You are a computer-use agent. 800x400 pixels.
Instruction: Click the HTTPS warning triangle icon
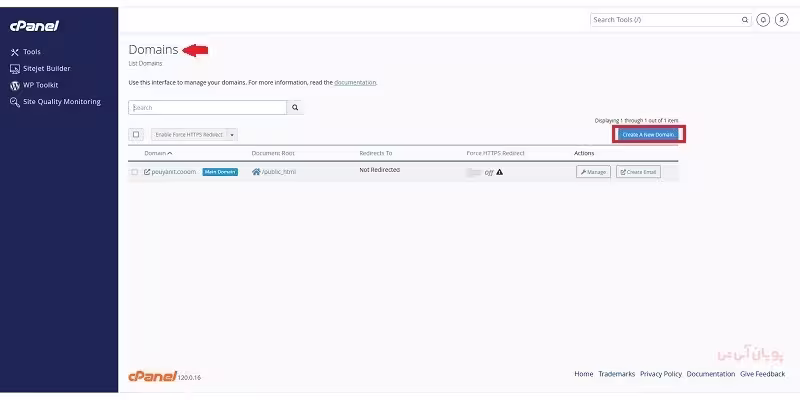coord(499,172)
